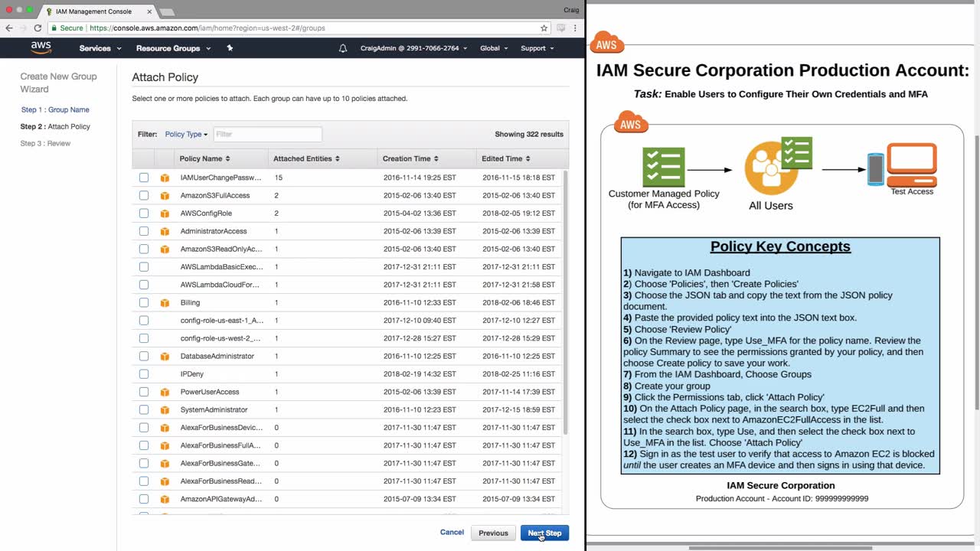Click the Policy Name column header
Image resolution: width=980 pixels, height=551 pixels.
tap(201, 159)
